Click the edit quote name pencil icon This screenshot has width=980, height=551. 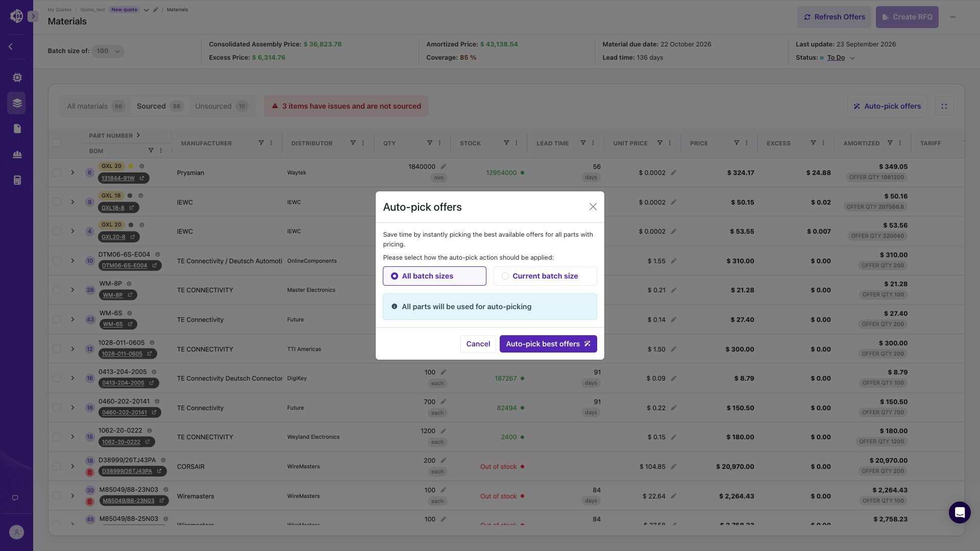coord(155,10)
